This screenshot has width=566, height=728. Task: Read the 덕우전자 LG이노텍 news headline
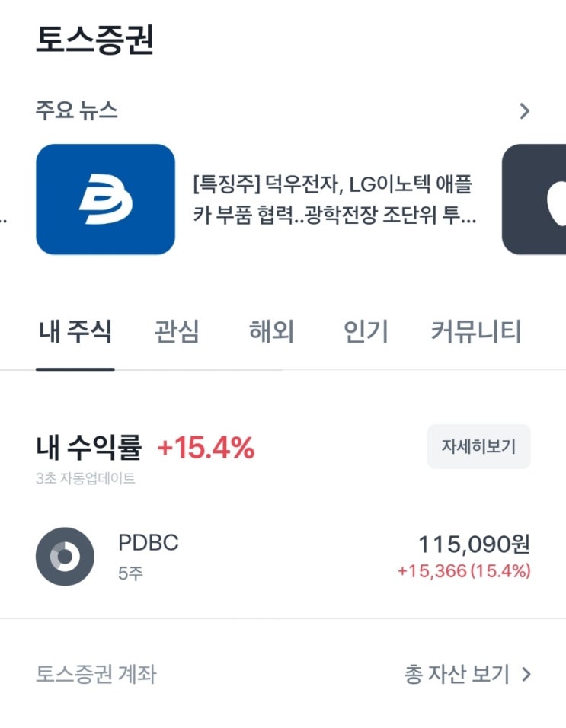[x=335, y=200]
